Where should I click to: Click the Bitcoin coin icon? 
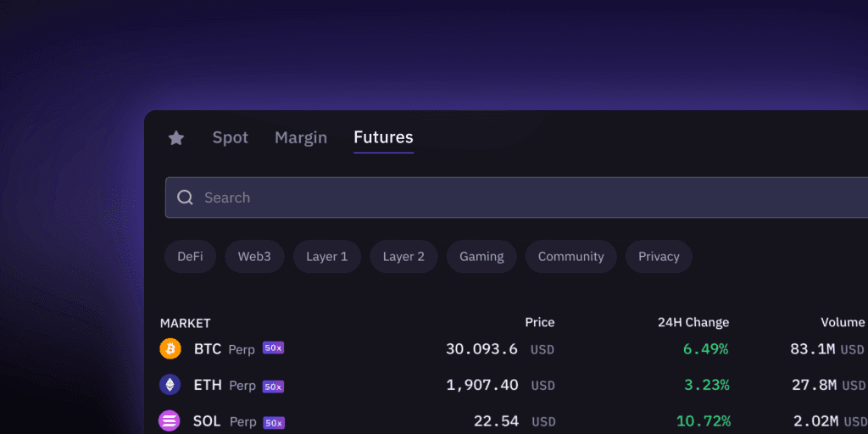tap(170, 348)
